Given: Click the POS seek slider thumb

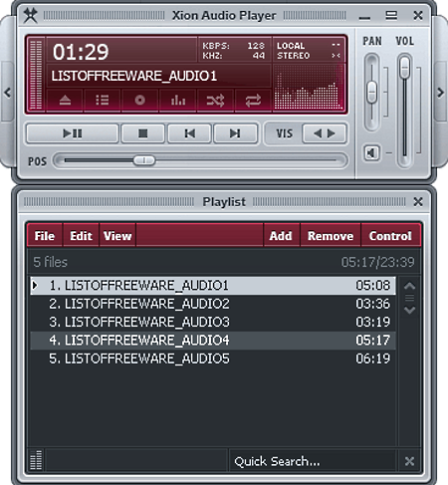Looking at the screenshot, I should 144,160.
